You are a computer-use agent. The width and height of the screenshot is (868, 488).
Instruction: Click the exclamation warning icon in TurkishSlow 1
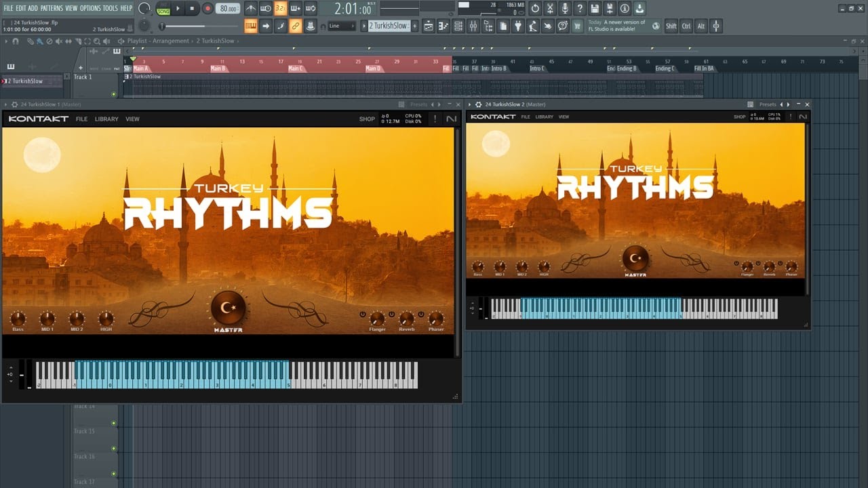(435, 119)
